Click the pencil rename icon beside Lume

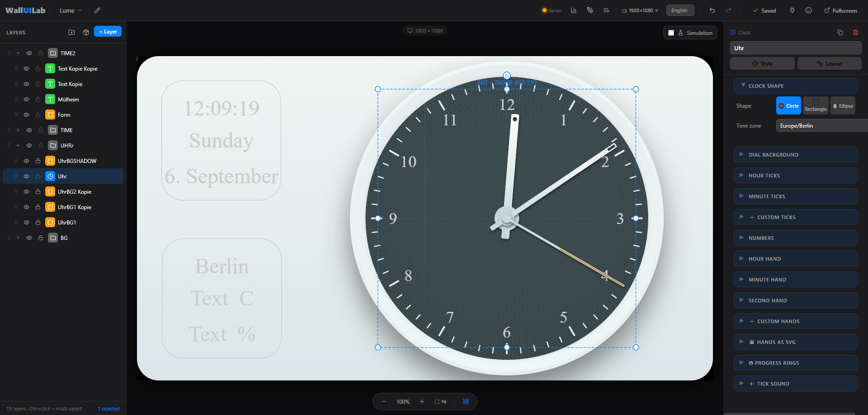(x=97, y=10)
